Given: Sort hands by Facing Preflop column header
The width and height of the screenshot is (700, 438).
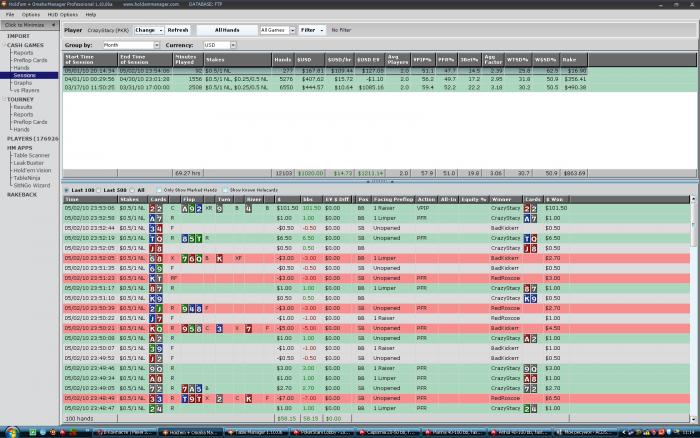Looking at the screenshot, I should click(393, 200).
